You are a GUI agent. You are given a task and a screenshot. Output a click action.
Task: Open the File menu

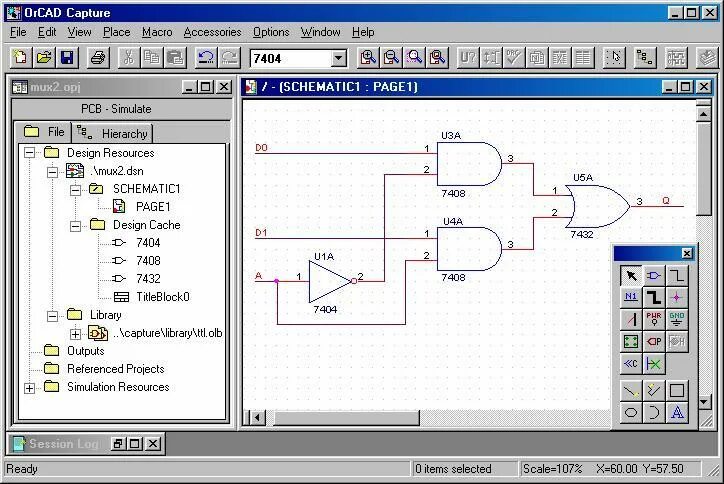[18, 32]
